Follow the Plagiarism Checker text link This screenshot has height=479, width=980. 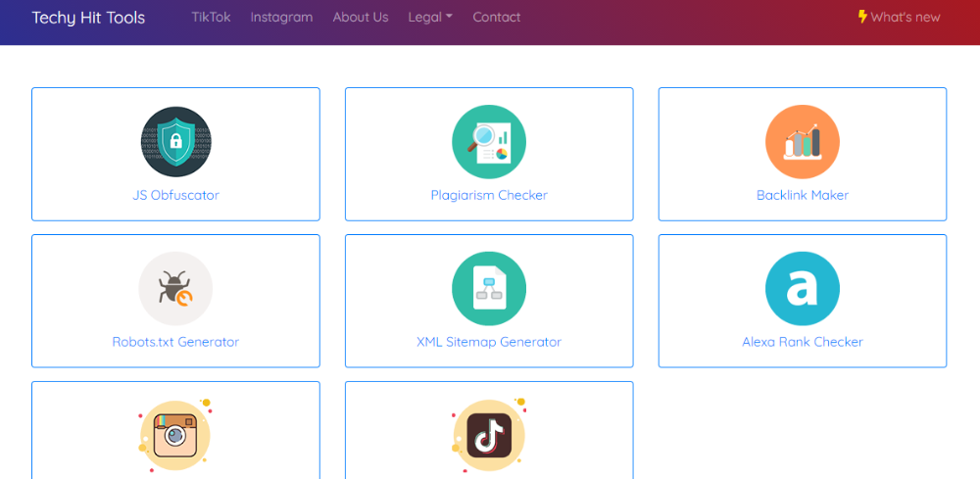[x=489, y=195]
